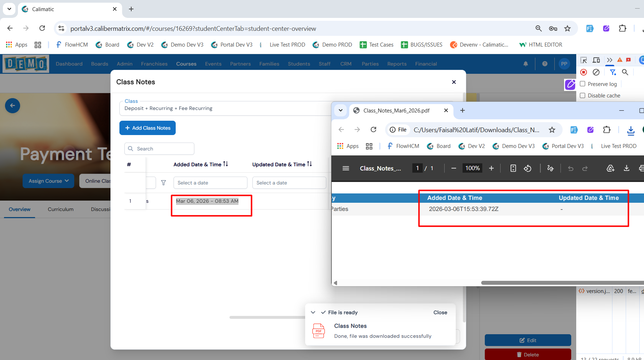The height and width of the screenshot is (360, 644).
Task: Stop recording the network log in DevTools
Action: coord(584,72)
